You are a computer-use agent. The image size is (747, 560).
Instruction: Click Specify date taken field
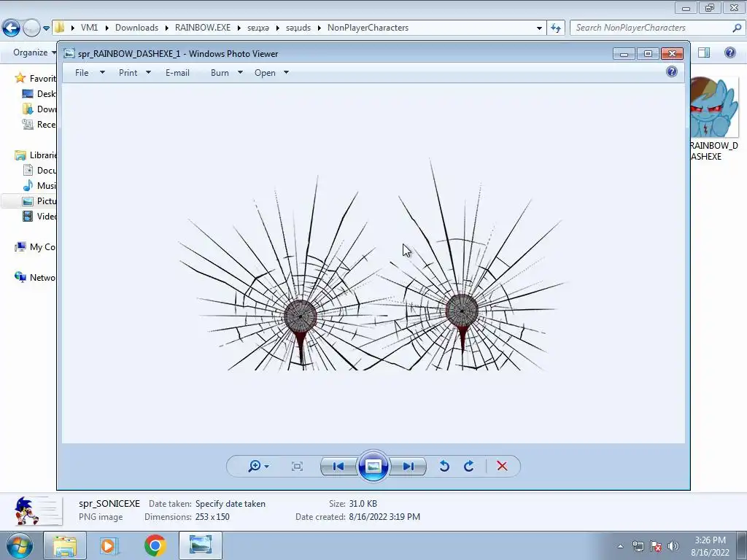(x=230, y=504)
